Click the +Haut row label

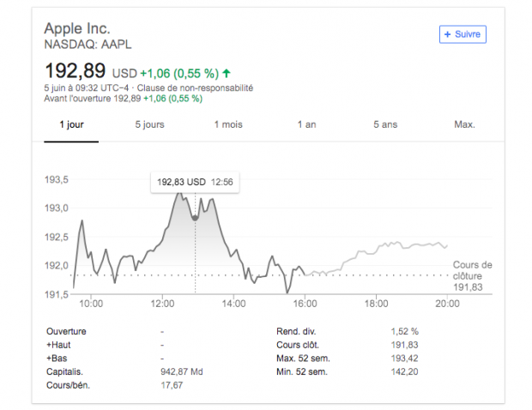(x=58, y=345)
